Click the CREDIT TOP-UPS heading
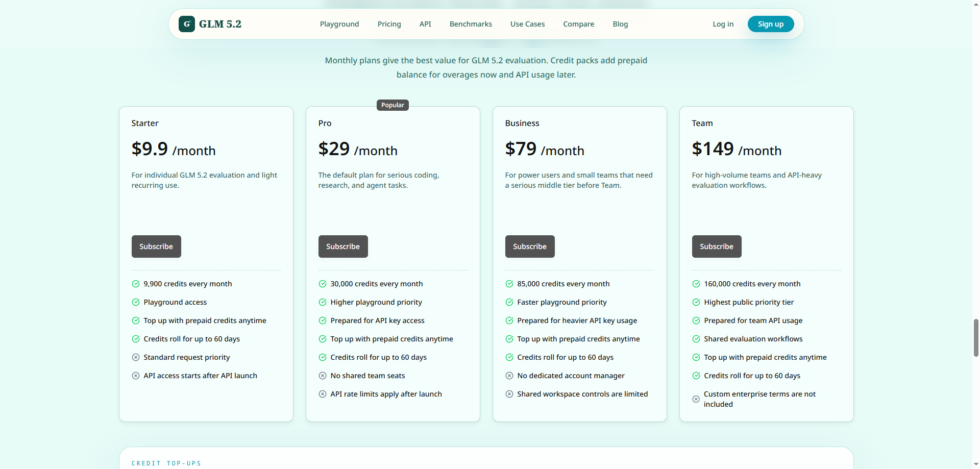This screenshot has height=469, width=980. coord(166,463)
